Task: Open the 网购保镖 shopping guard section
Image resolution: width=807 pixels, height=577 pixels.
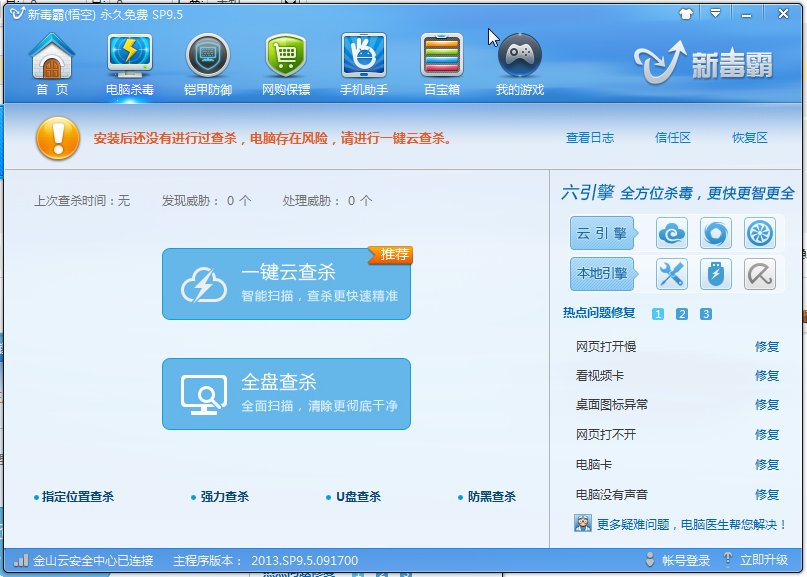Action: 286,64
